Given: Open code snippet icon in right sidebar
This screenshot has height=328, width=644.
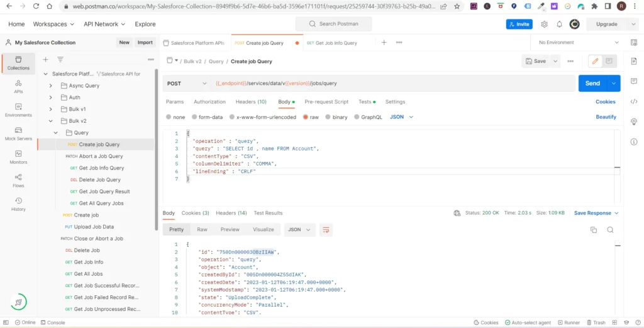Looking at the screenshot, I should click(x=634, y=101).
